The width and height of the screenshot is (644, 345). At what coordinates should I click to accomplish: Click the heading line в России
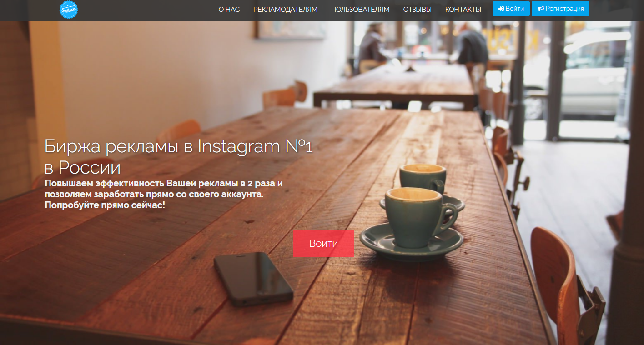click(x=82, y=168)
